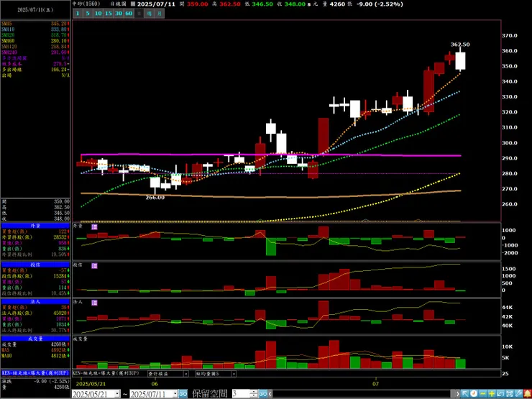Open the 短均量圖5 dropdown arrow
Image resolution: width=532 pixels, height=399 pixels.
234,374
